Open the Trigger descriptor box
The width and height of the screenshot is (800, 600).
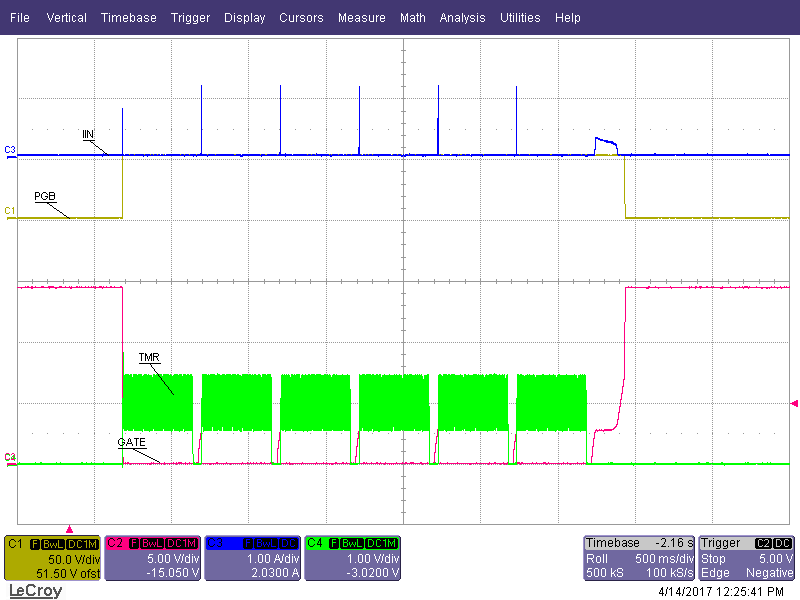click(747, 558)
